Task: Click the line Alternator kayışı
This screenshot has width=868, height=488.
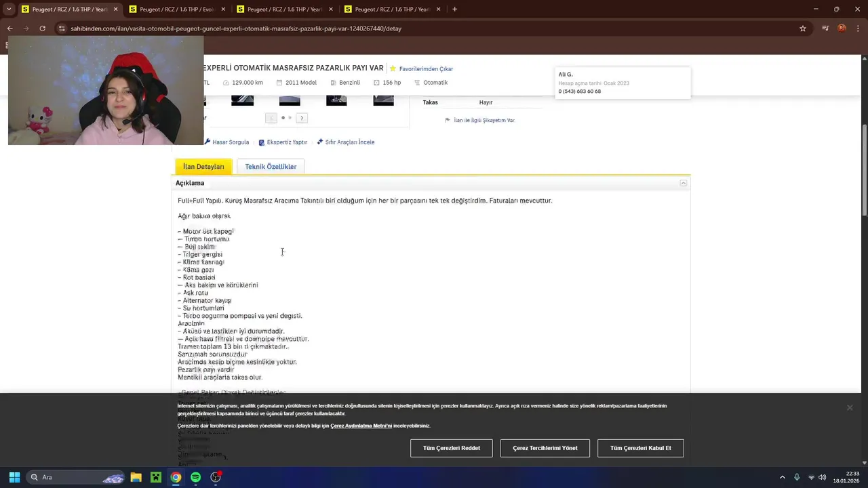Action: (x=205, y=300)
